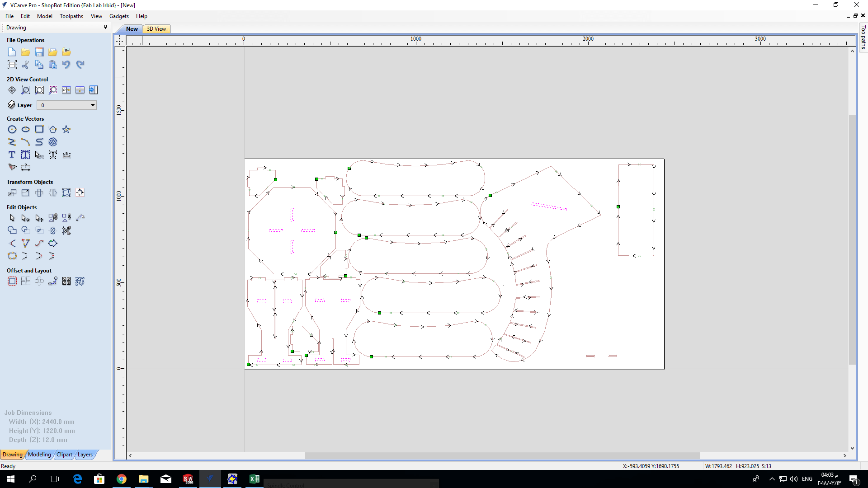Click the Zoom to box magnifier icon
Screen dimensions: 868x488
(26, 90)
